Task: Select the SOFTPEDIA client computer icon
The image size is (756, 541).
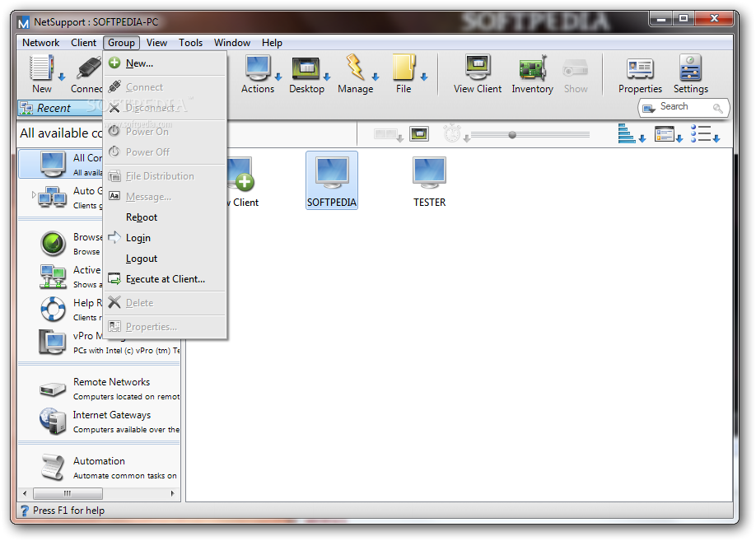Action: (332, 180)
